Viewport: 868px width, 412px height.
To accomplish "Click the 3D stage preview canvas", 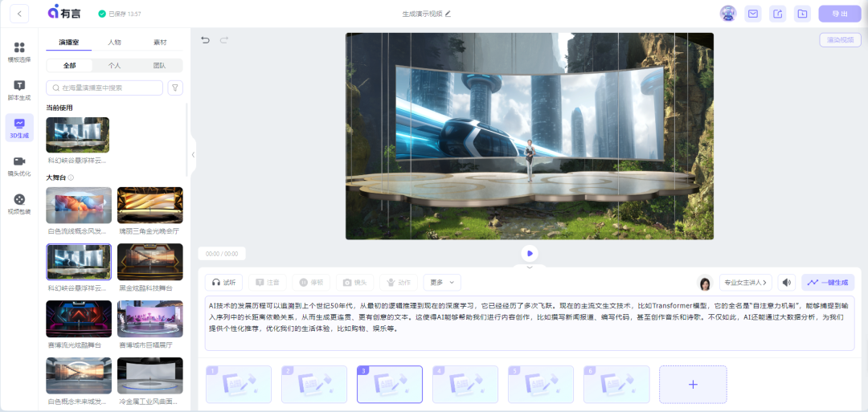I will pos(530,136).
